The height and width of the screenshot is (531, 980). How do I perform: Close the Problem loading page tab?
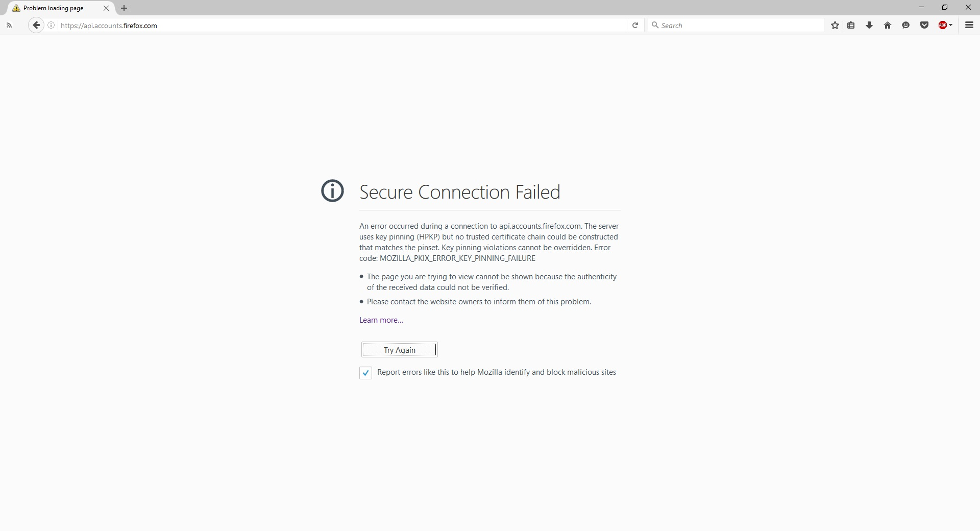click(x=106, y=8)
